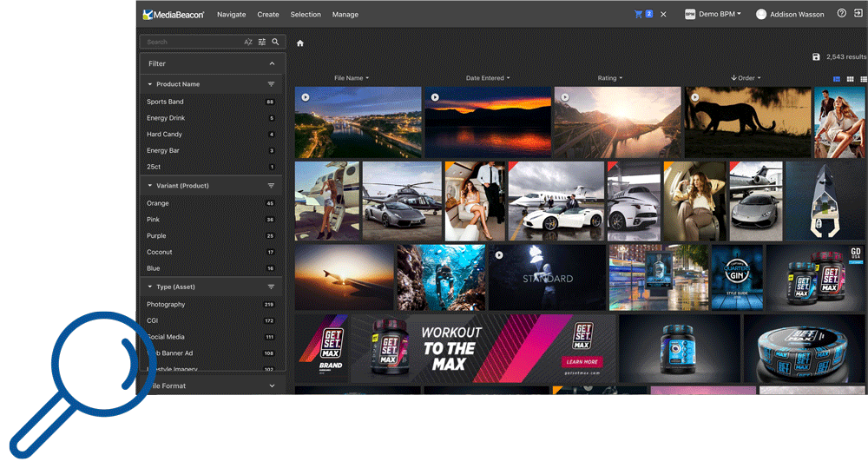Switch to the grid view icon

[851, 79]
